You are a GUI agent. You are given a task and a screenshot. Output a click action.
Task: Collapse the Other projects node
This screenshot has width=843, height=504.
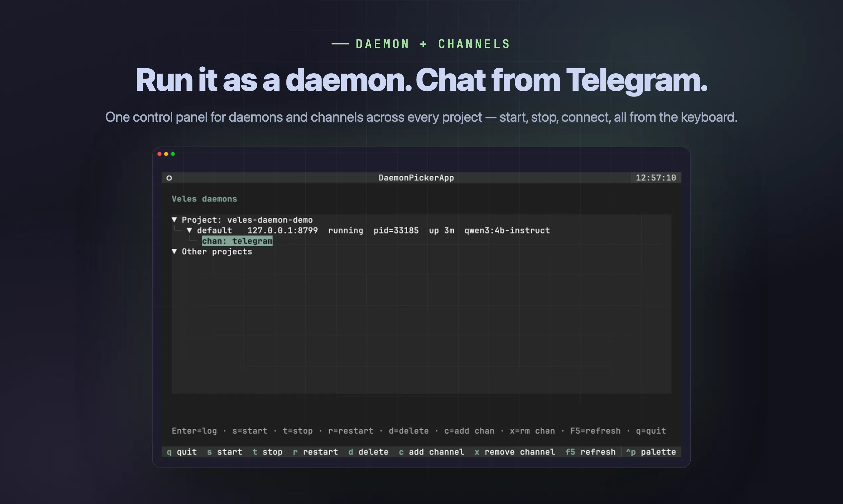(x=174, y=251)
